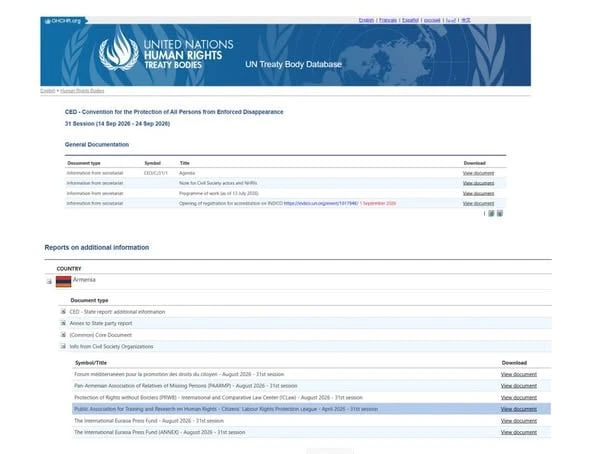Expand Annex to State party report
This screenshot has height=454, width=590.
tap(63, 323)
